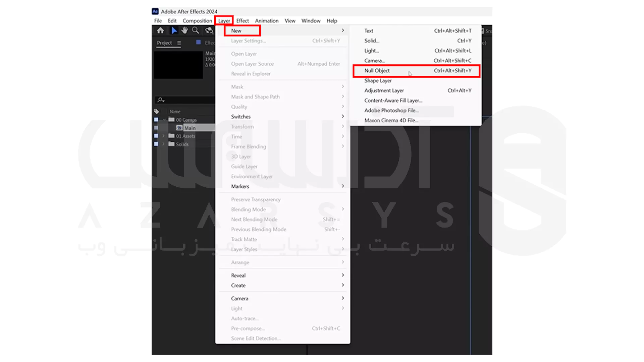Select the Hand tool
Viewport: 644px width, 362px height.
point(184,31)
